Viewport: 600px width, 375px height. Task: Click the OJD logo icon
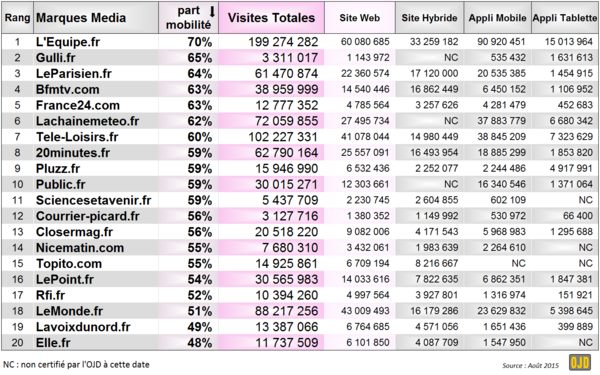(579, 362)
